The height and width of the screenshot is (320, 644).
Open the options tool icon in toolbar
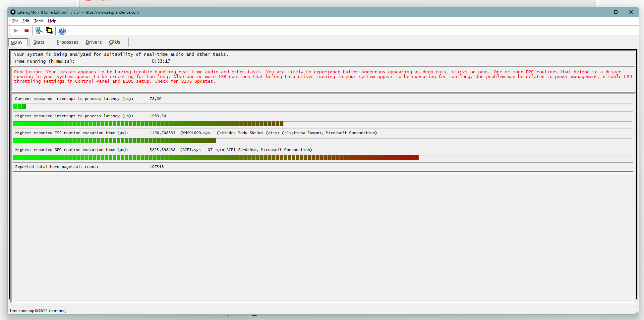click(39, 31)
